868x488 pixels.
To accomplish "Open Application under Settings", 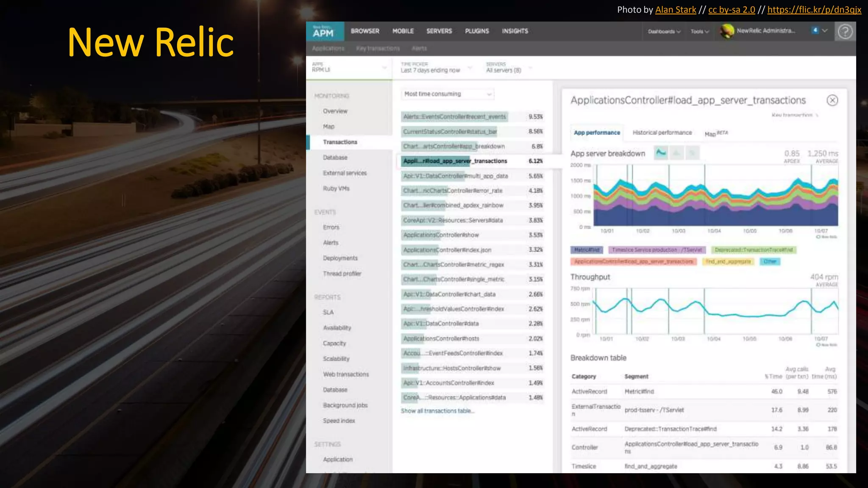I will point(337,460).
